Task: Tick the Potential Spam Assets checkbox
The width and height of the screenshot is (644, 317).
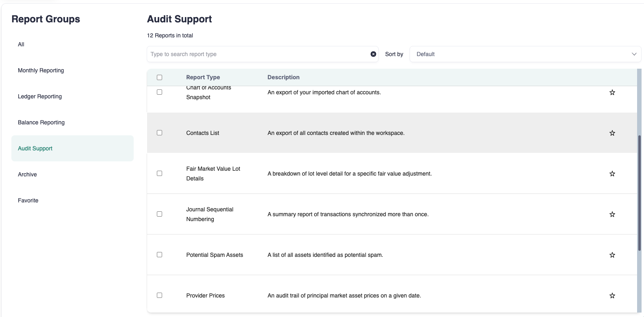Action: 159,255
